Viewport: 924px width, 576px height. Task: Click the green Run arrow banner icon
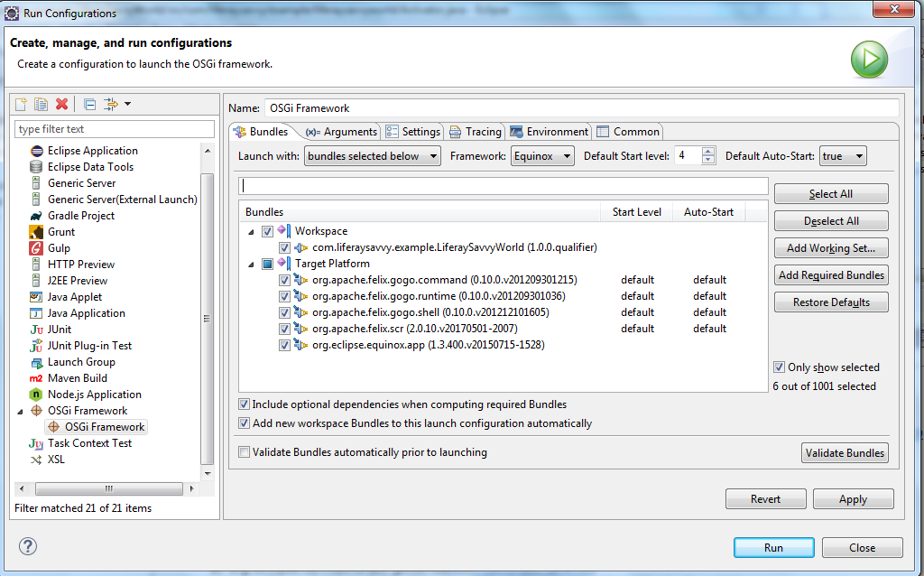[x=869, y=60]
